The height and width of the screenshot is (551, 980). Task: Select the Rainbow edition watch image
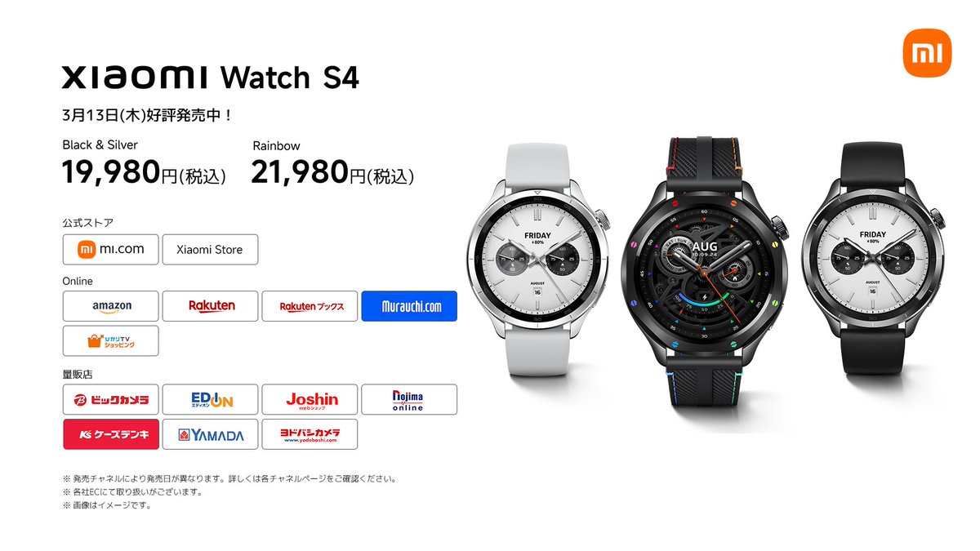pyautogui.click(x=706, y=265)
